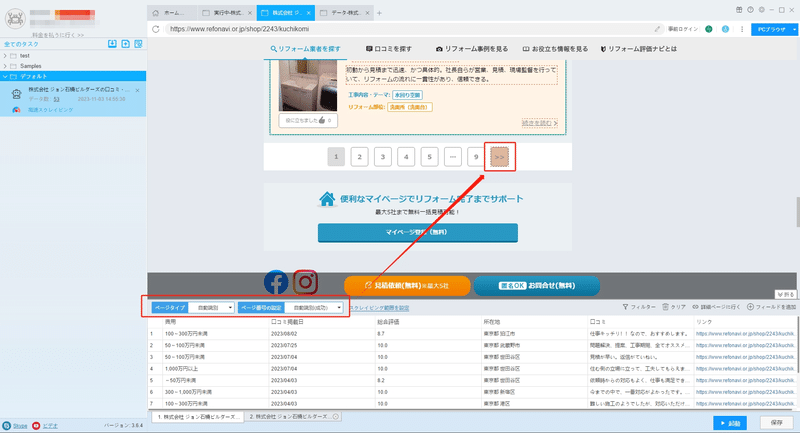
Task: Click the red video icon in status bar
Action: point(36,426)
